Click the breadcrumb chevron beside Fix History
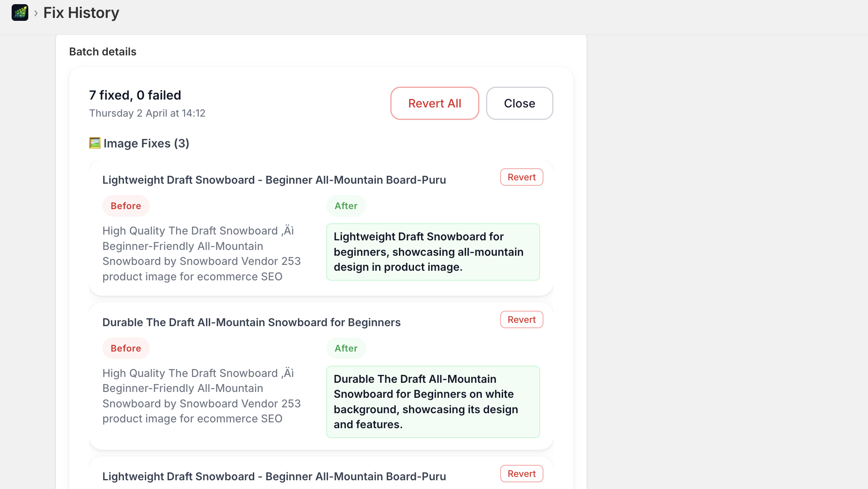Viewport: 868px width, 489px height. coord(36,13)
